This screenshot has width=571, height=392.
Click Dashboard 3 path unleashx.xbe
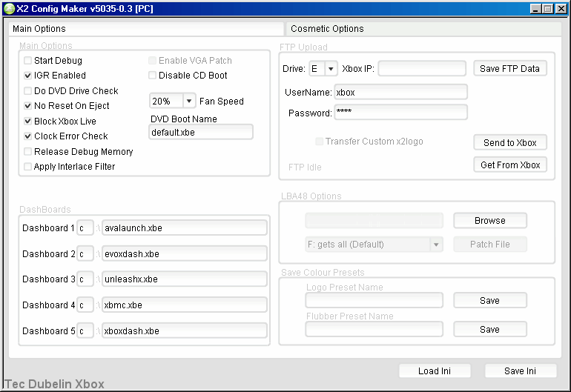[184, 279]
